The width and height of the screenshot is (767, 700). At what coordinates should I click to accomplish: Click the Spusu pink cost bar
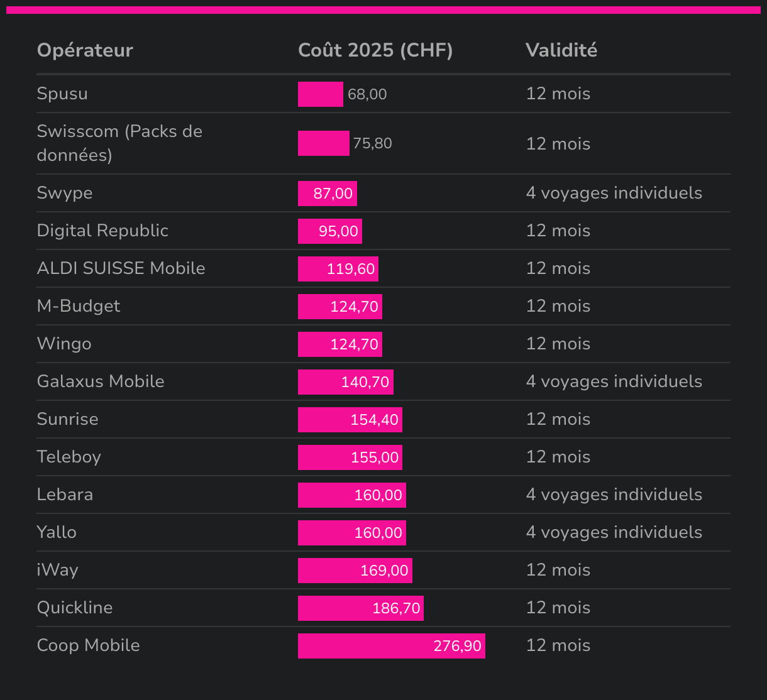click(321, 94)
